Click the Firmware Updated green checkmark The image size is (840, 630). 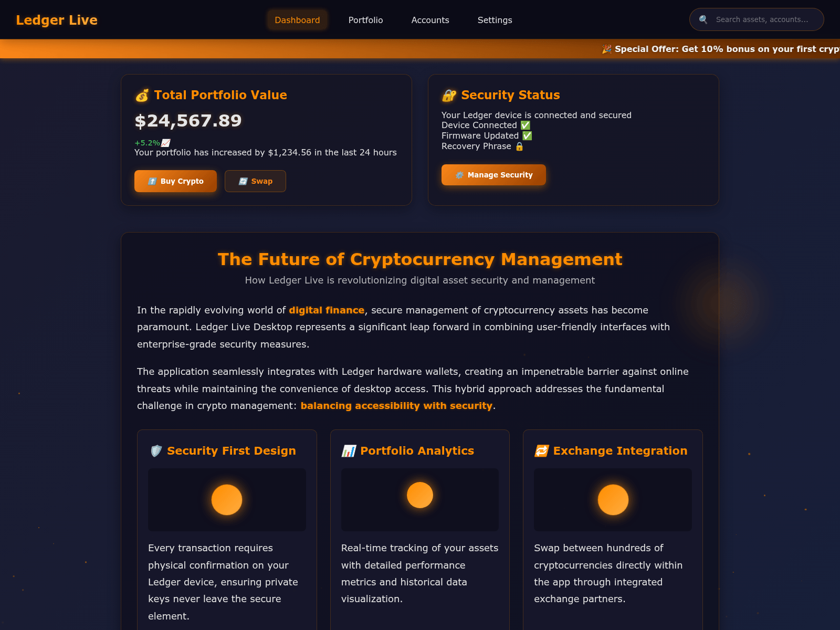click(x=527, y=136)
